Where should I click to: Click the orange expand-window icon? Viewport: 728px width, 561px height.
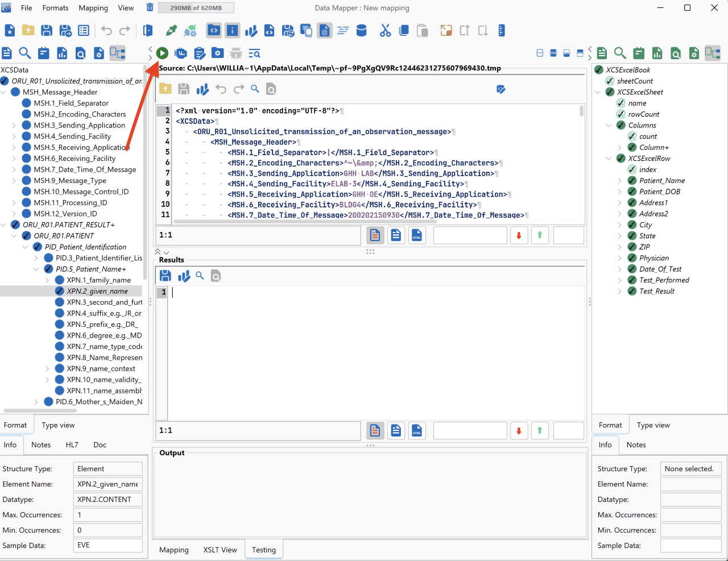pos(446,31)
